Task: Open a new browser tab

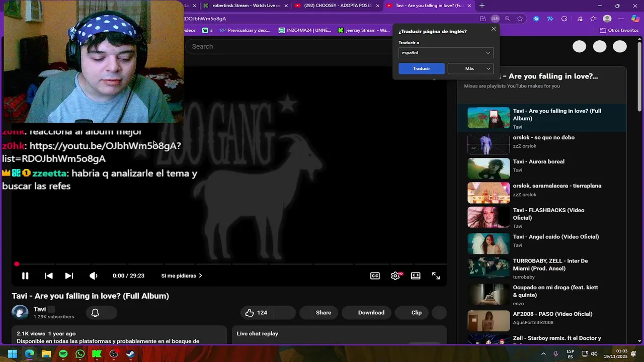Action: point(482,6)
